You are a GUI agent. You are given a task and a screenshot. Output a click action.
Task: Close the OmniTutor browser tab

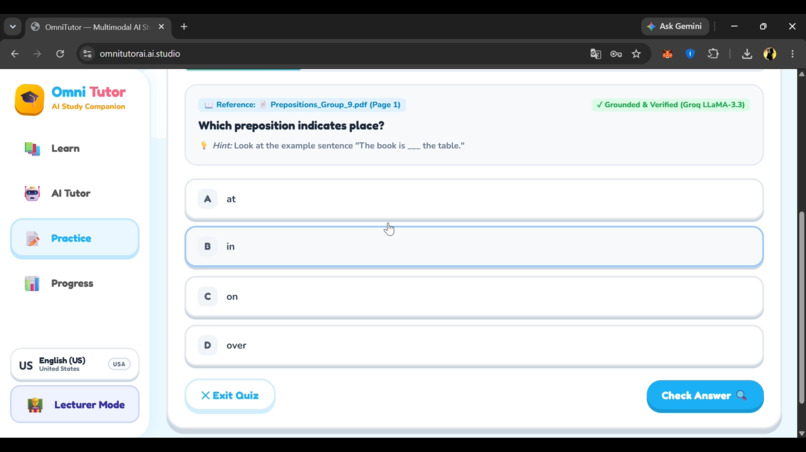[x=161, y=27]
